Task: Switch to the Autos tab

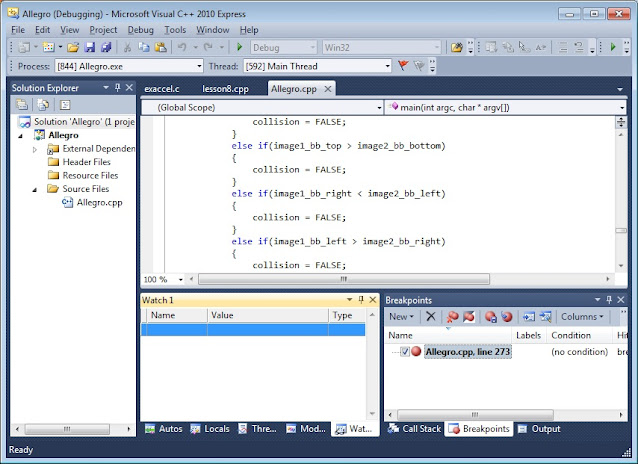Action: 164,429
